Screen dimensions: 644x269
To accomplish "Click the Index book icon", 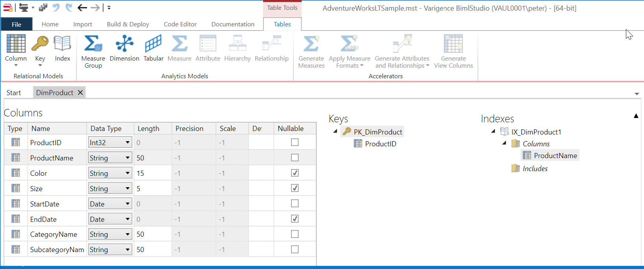I will tap(62, 44).
